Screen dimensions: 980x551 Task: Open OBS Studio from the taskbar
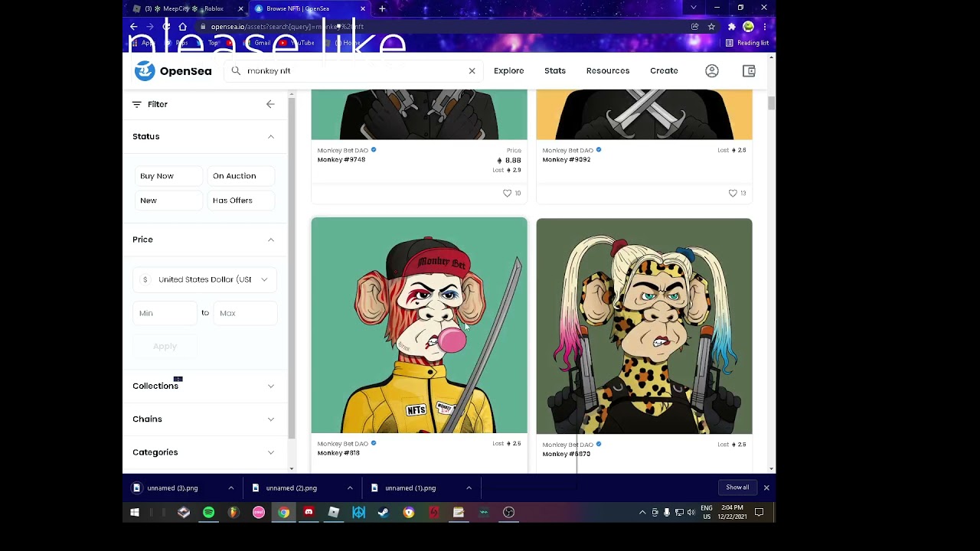[508, 512]
